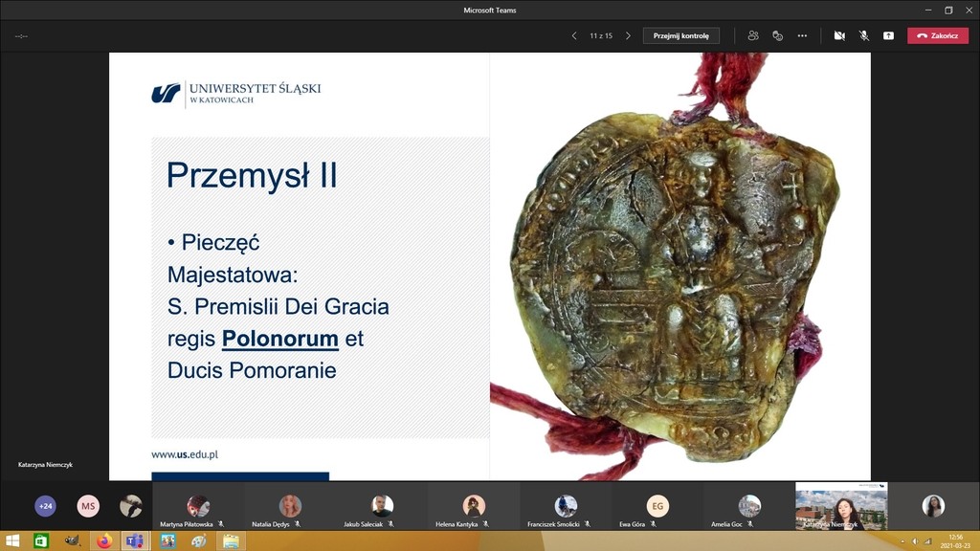The image size is (980, 551).
Task: Open the system tray volume icon
Action: point(916,541)
